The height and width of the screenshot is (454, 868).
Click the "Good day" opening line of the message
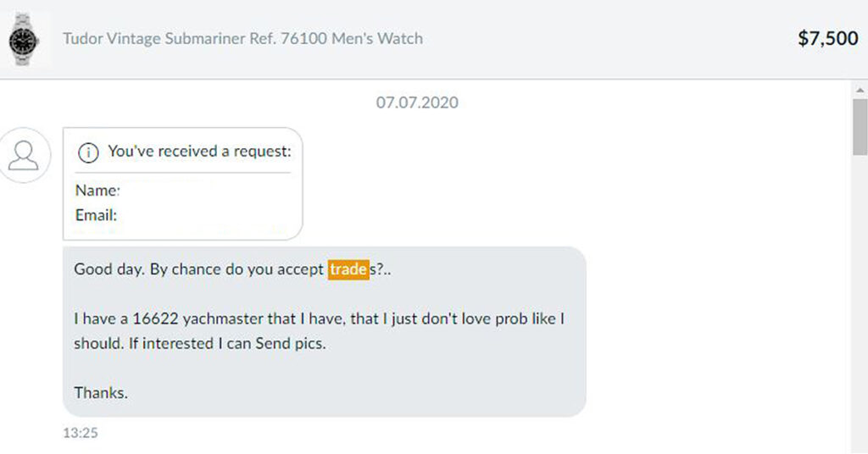tap(232, 269)
